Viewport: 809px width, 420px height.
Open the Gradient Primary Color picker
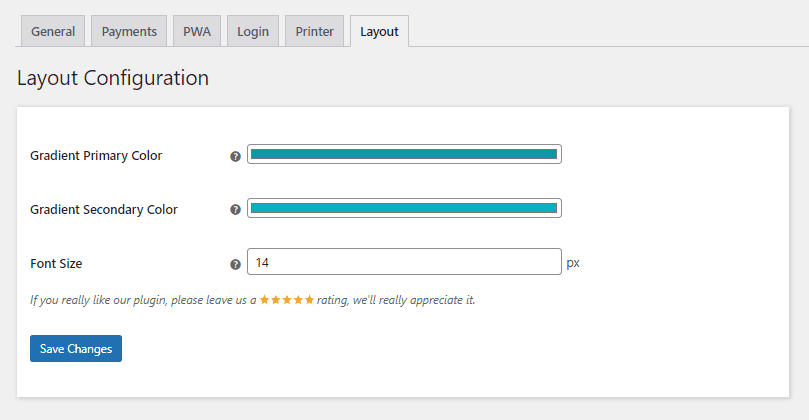point(404,154)
